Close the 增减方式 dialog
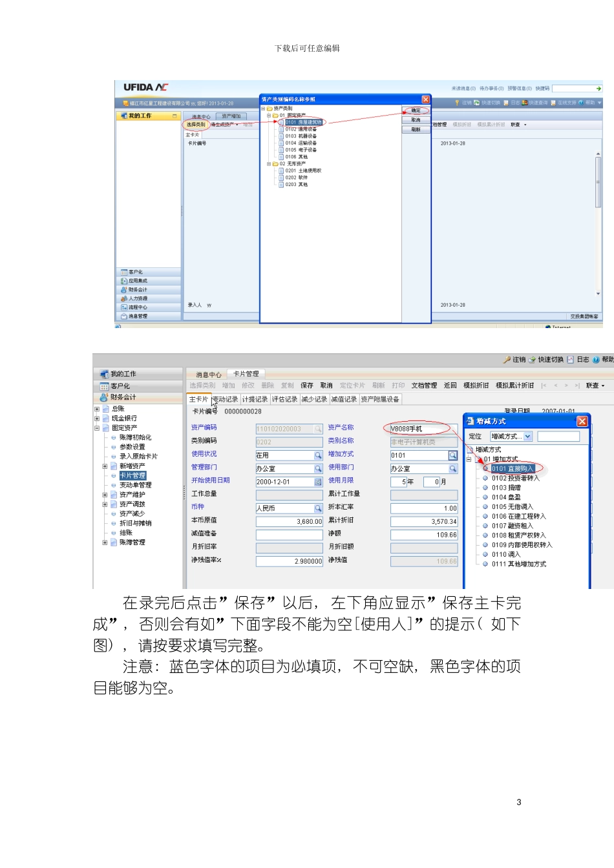 (582, 421)
